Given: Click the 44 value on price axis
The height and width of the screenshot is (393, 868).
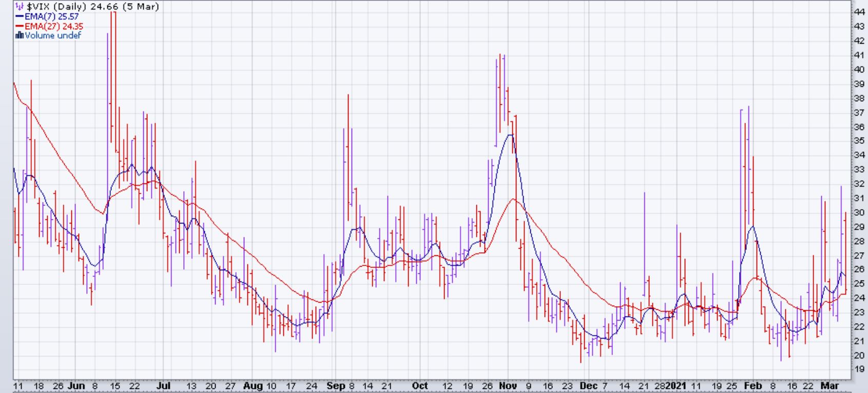Looking at the screenshot, I should [x=859, y=12].
